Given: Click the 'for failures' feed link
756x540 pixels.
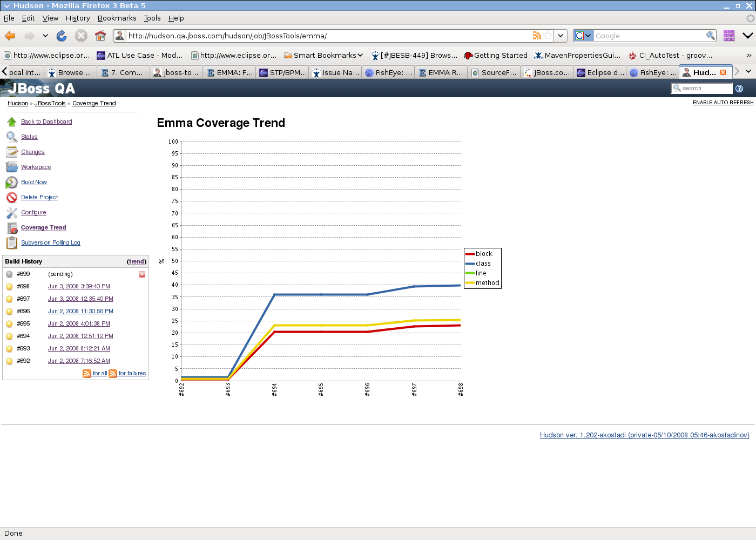Looking at the screenshot, I should (132, 374).
